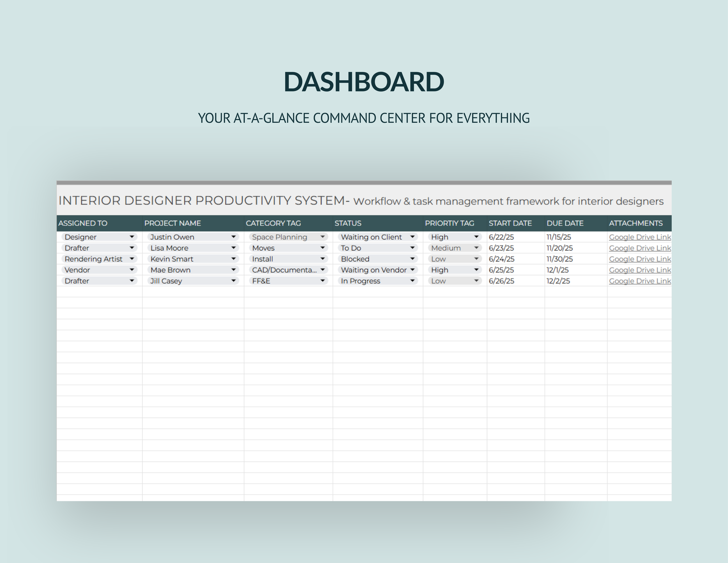The height and width of the screenshot is (563, 728).
Task: Select the Interior Designer Productivity System title
Action: (x=204, y=200)
